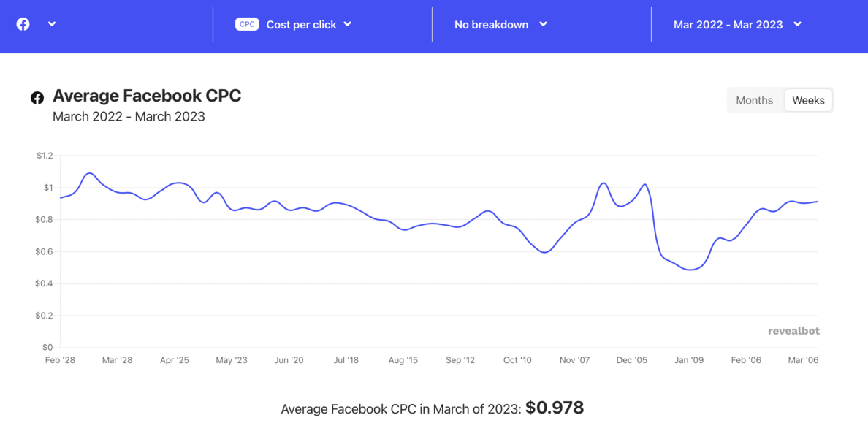Screen dimensions: 868x442
Task: Toggle granularity using the Months/Weeks switcher
Action: [780, 100]
